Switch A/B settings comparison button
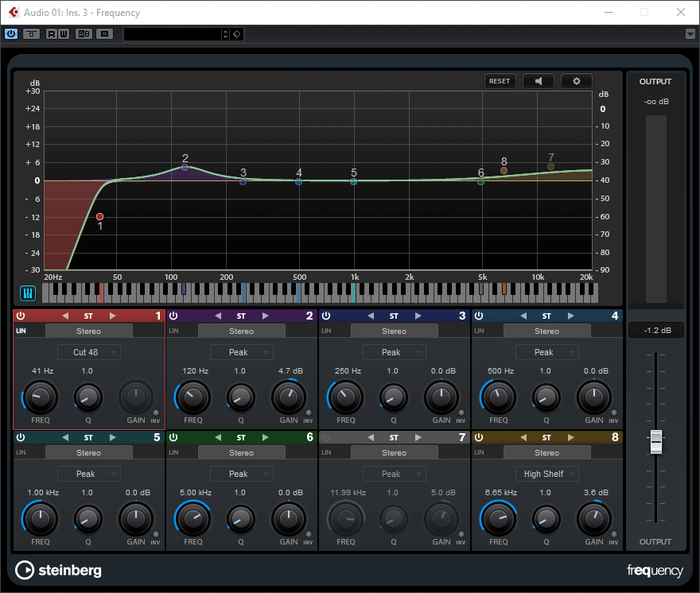The width and height of the screenshot is (700, 593). pyautogui.click(x=84, y=34)
